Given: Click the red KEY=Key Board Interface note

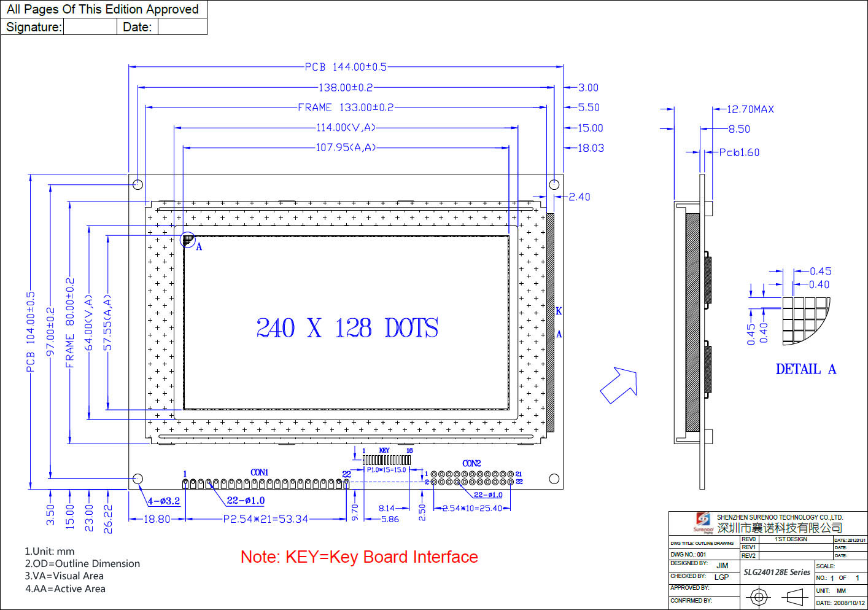Looking at the screenshot, I should point(359,557).
